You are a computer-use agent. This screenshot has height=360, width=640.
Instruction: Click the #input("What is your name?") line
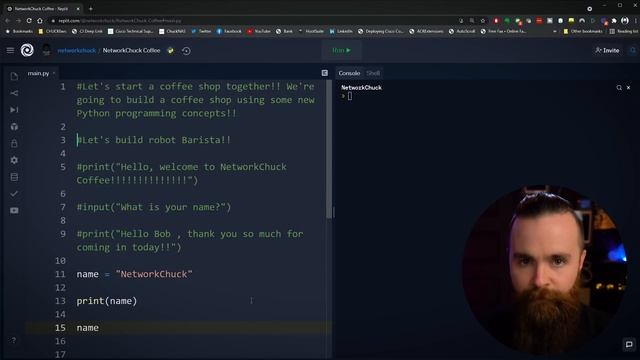(x=153, y=207)
